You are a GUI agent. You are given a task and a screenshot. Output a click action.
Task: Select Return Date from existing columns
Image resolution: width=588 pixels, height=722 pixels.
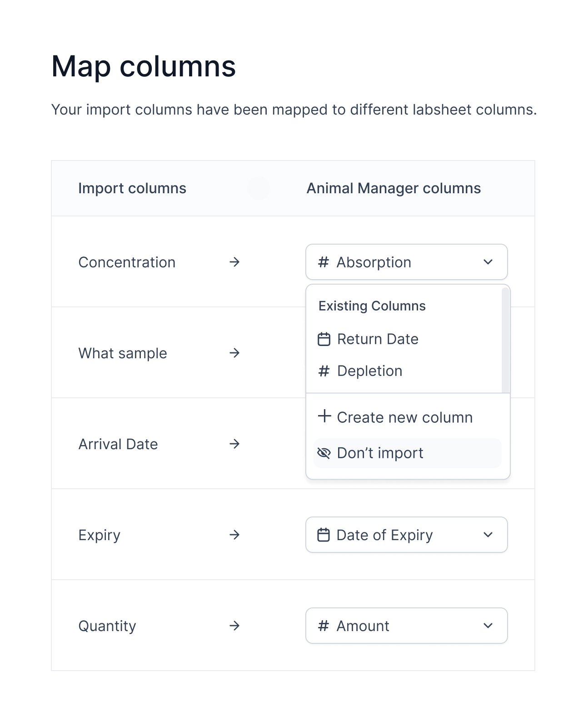[x=377, y=339]
